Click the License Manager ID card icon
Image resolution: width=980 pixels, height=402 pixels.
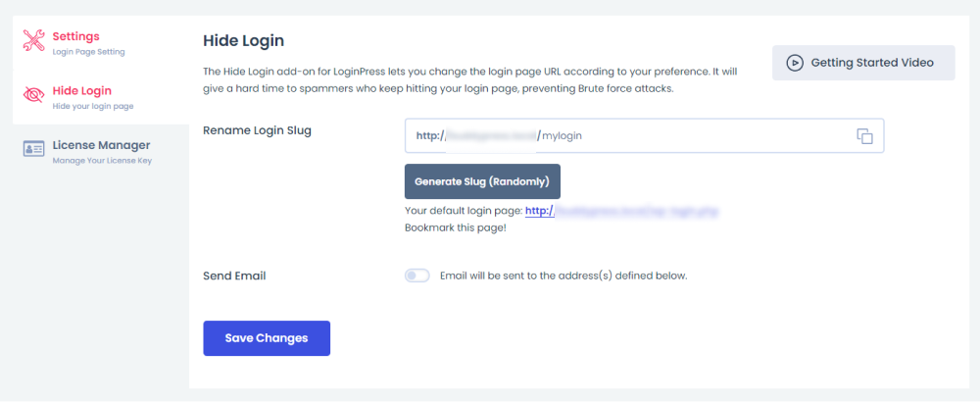pos(33,149)
